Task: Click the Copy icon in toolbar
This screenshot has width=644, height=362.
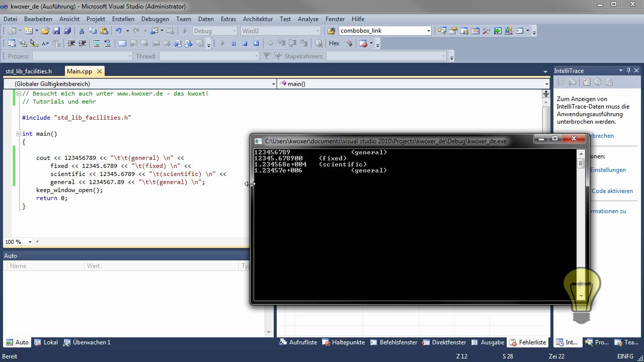Action: point(93,31)
